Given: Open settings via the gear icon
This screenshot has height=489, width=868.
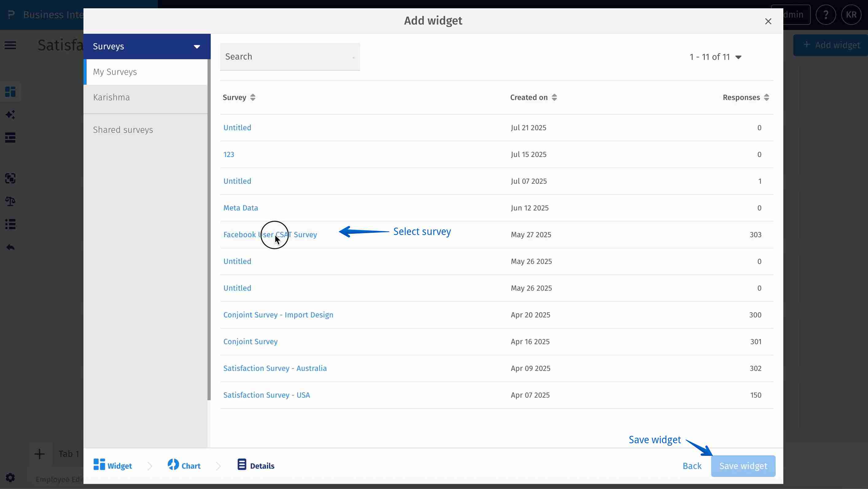Looking at the screenshot, I should (10, 478).
